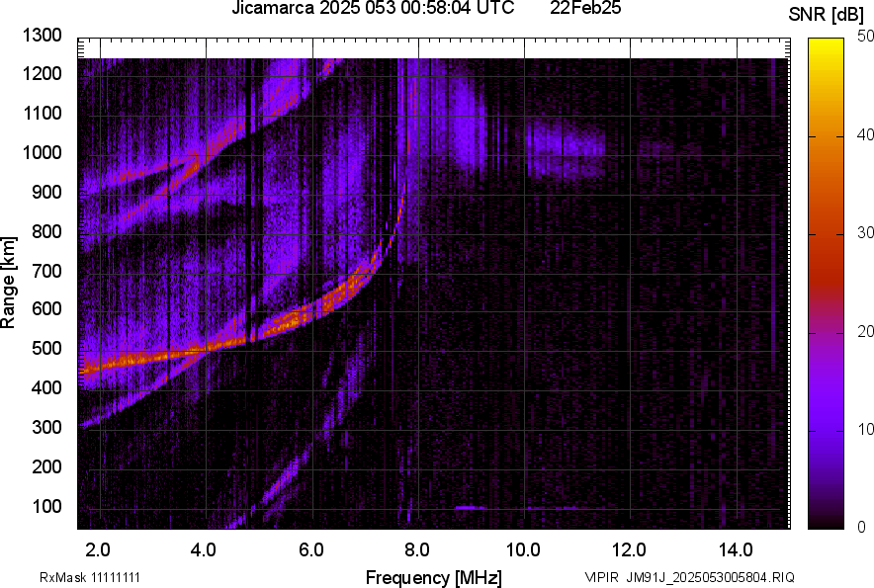The height and width of the screenshot is (588, 874).
Task: Click the colorbar tick label '0'
Action: click(x=862, y=527)
